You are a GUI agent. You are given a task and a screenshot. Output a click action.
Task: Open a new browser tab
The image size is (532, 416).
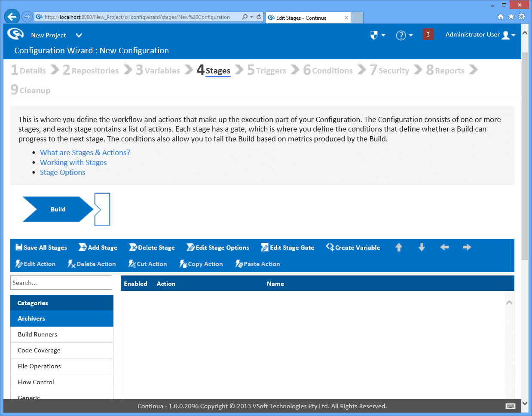tap(358, 18)
